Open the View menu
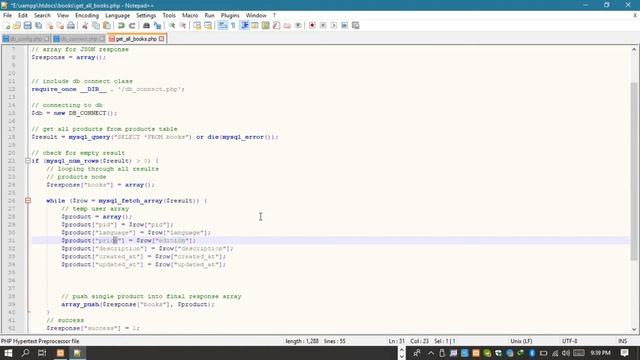This screenshot has height=360, width=640. click(x=63, y=15)
